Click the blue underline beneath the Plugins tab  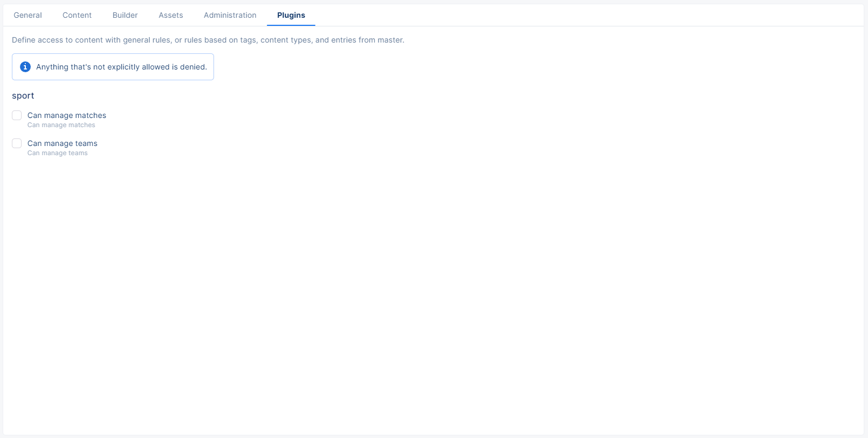coord(291,25)
